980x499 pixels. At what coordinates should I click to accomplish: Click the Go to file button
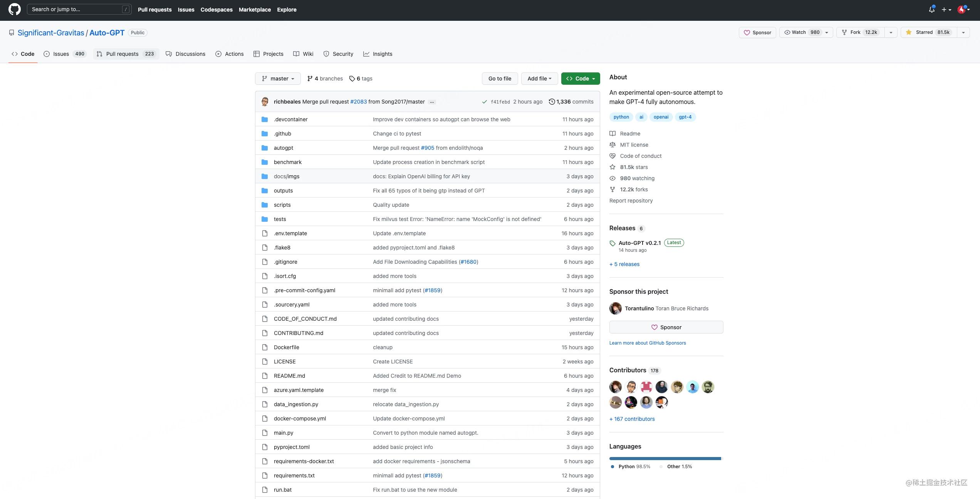pos(500,79)
